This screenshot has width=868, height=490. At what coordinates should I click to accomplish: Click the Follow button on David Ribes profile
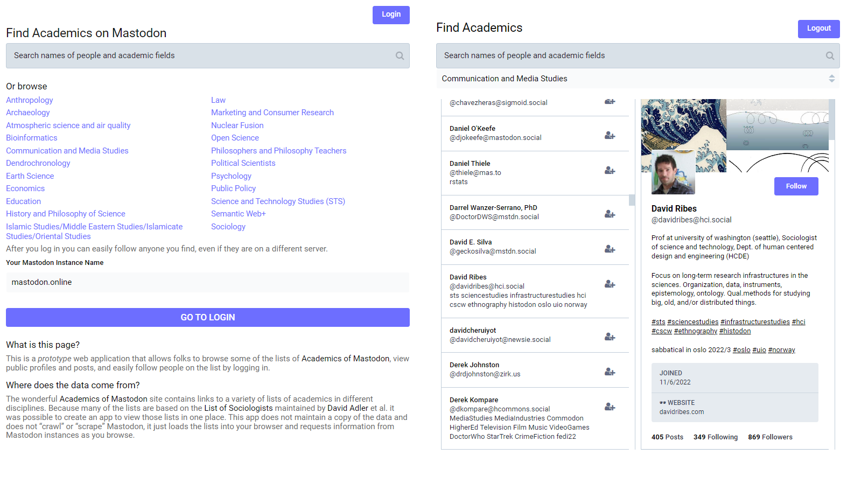tap(796, 186)
